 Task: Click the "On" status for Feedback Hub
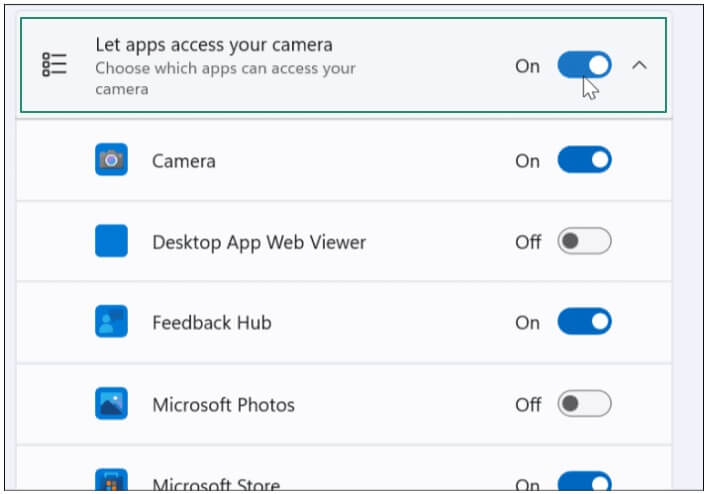(527, 323)
